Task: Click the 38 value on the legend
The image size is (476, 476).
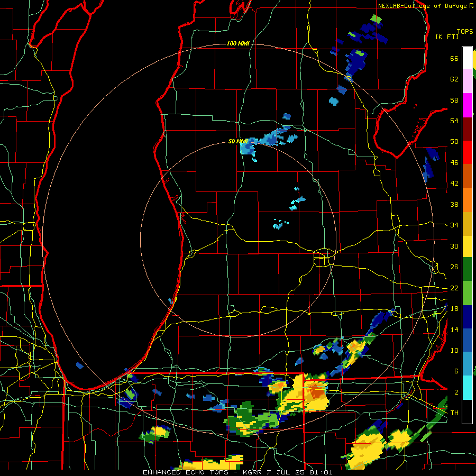Action: [454, 204]
